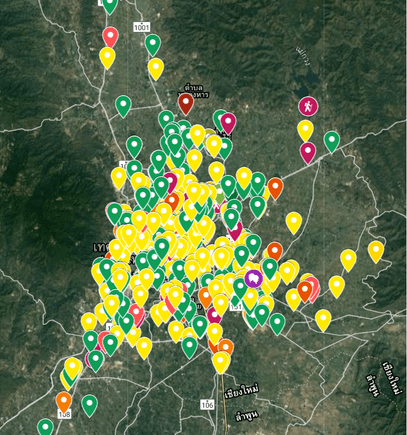Select lone green pin right of 108 orange pin
Image resolution: width=407 pixels, height=435 pixels.
point(90,406)
